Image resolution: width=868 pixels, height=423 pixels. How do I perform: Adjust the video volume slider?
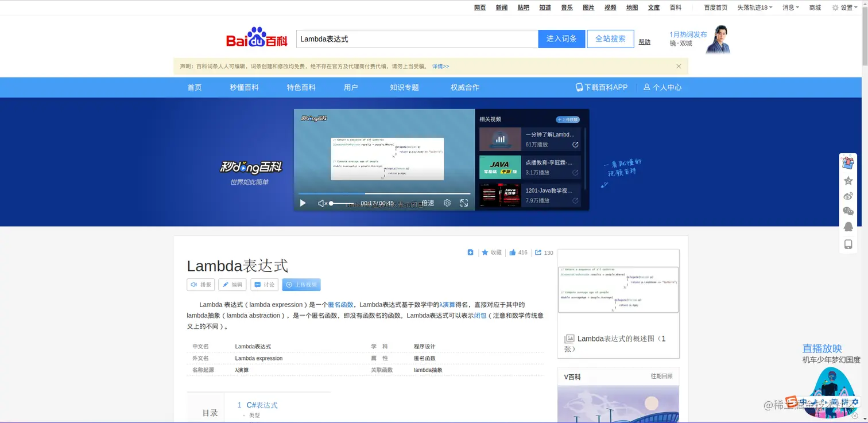(x=342, y=203)
